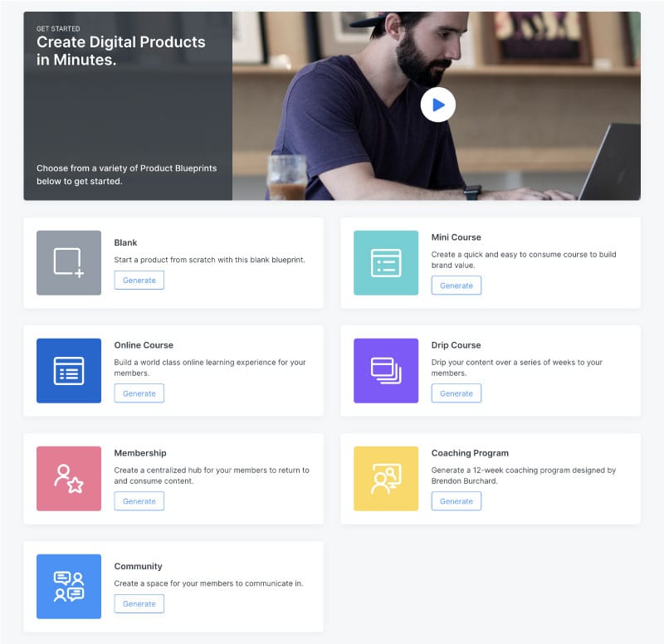Generate a Community space

click(139, 604)
